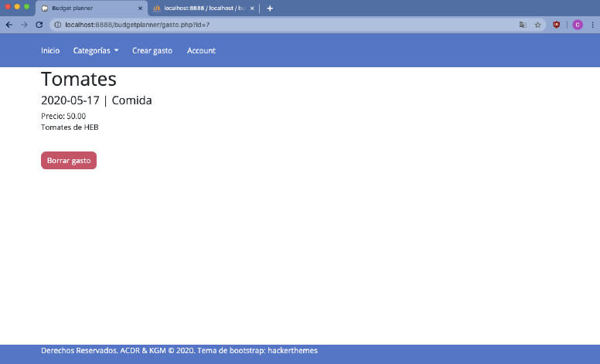Expand the Categorías dropdown

coord(96,51)
